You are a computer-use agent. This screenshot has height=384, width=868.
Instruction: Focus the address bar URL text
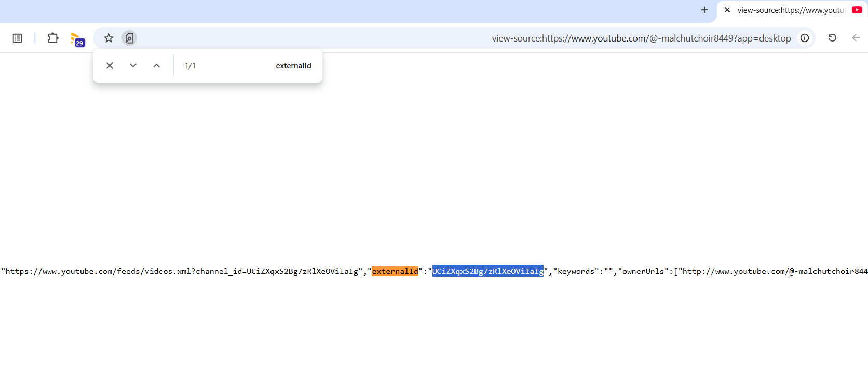641,38
